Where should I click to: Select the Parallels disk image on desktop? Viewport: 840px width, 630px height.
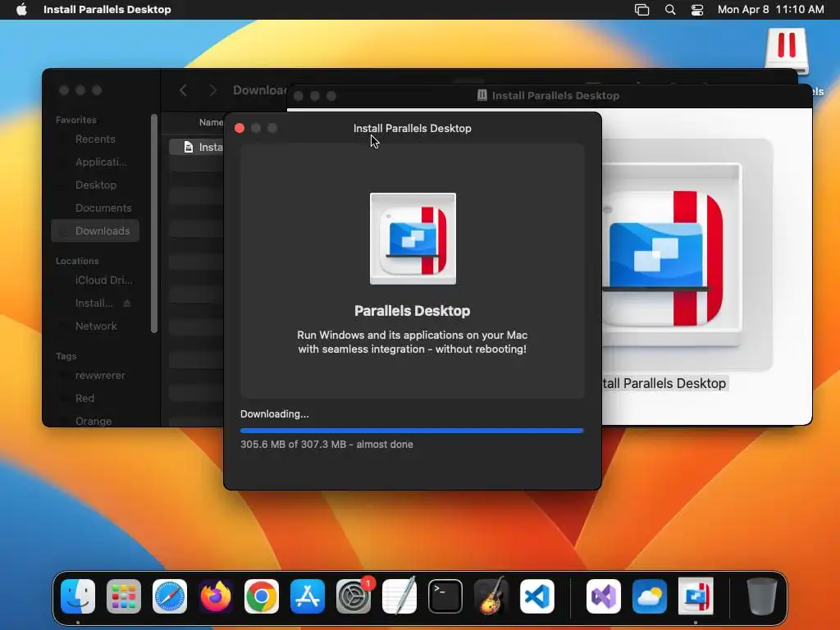click(787, 52)
